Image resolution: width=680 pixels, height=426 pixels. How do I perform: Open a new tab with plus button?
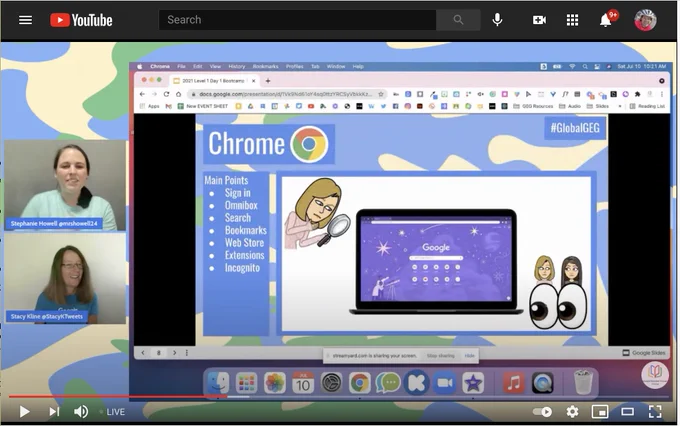click(268, 81)
